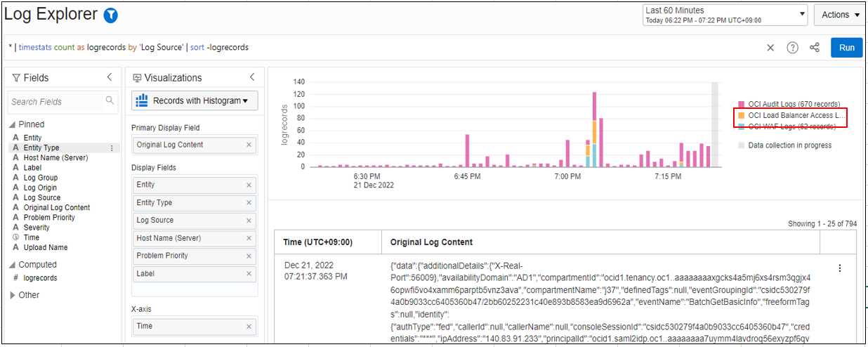This screenshot has width=868, height=347.
Task: Select the Log Origin field
Action: [40, 188]
